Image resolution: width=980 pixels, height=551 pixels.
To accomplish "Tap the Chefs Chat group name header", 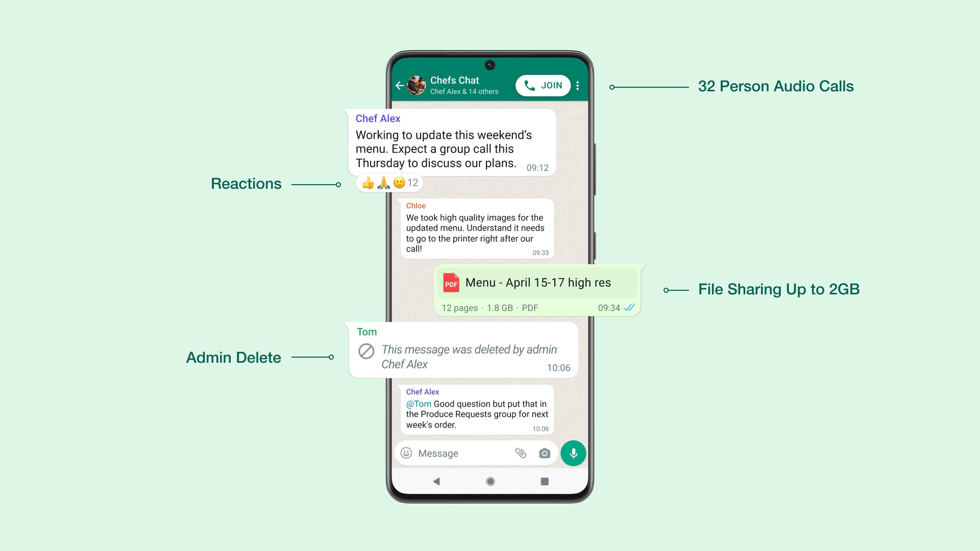I will (456, 81).
